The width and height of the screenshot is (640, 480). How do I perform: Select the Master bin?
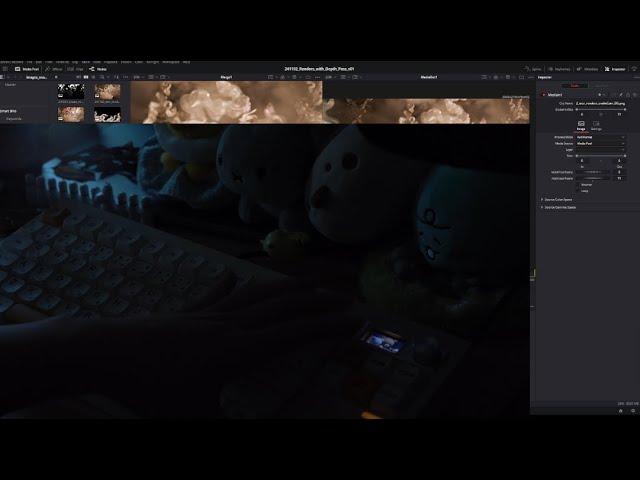pos(11,84)
